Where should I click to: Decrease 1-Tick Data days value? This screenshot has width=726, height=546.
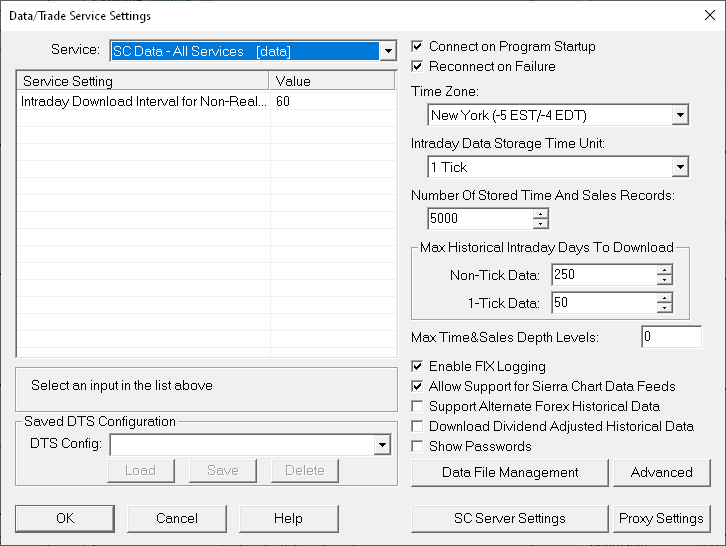coord(664,308)
